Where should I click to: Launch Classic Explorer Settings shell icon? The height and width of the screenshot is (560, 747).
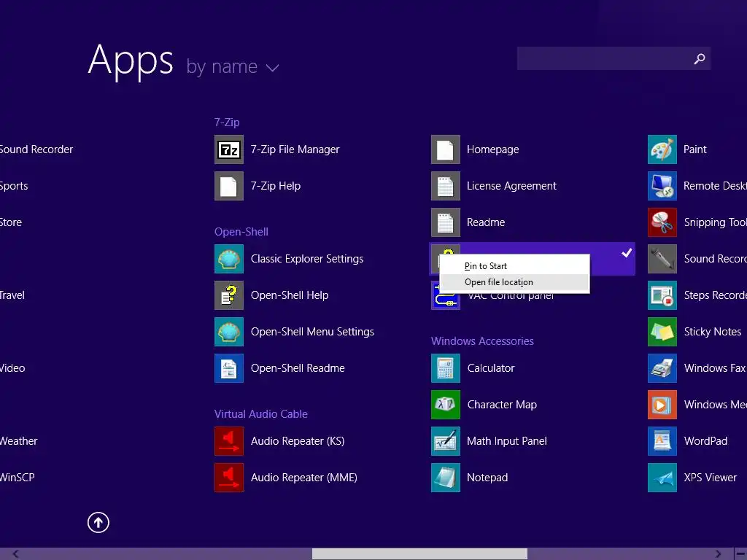tap(228, 259)
